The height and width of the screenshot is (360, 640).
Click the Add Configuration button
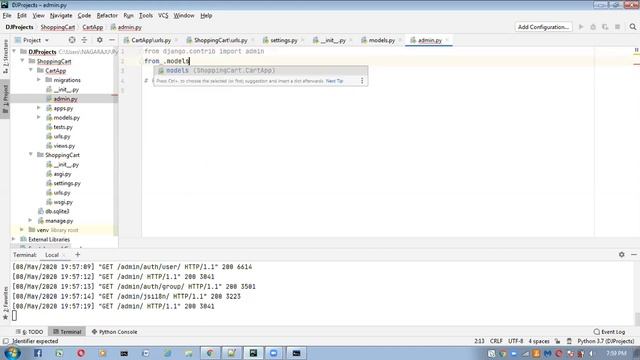pos(543,27)
